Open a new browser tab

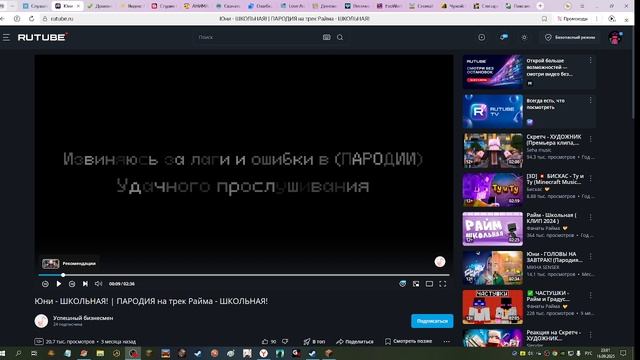coord(540,6)
